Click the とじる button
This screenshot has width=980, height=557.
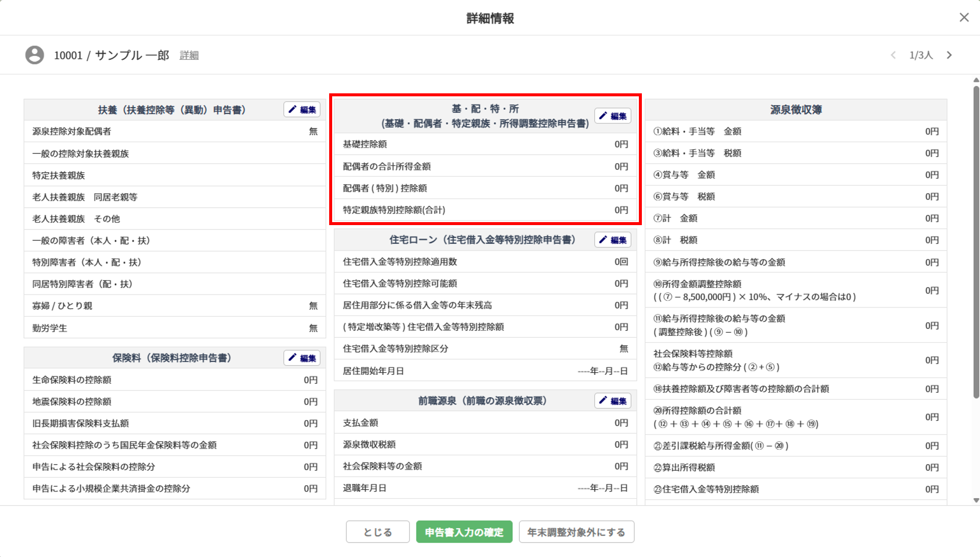[x=378, y=532]
